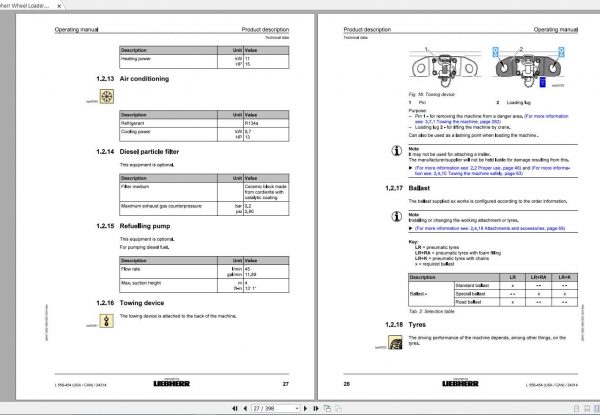Viewport: 600px width, 415px height.
Task: Click the LR+RA column header
Action: tap(538, 277)
